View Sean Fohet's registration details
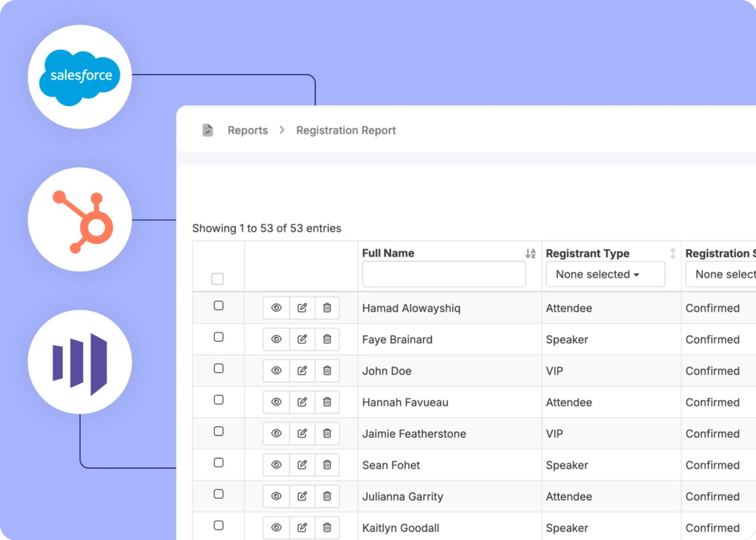 tap(276, 465)
